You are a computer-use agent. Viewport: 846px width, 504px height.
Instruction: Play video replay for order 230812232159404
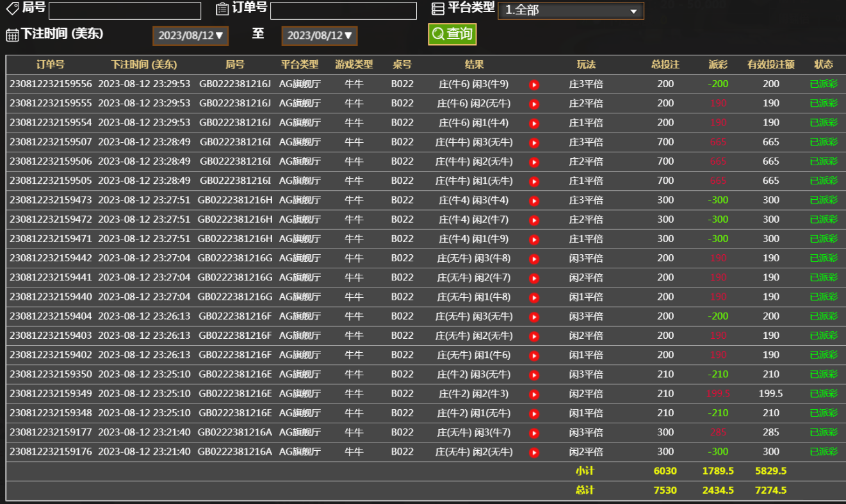click(x=534, y=317)
